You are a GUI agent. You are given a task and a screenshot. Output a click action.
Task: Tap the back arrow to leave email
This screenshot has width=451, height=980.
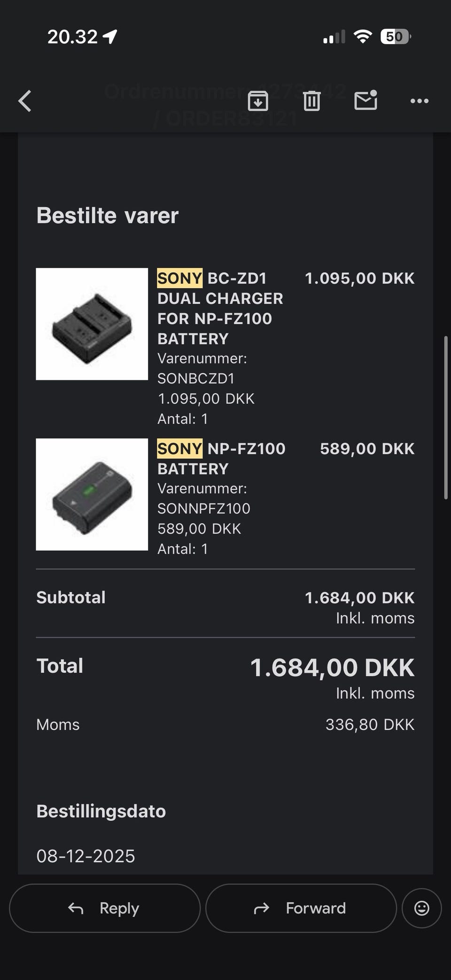pos(25,101)
